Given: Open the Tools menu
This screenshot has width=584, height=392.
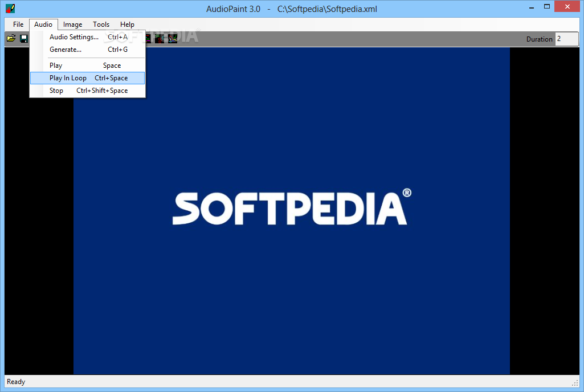Looking at the screenshot, I should coord(101,24).
